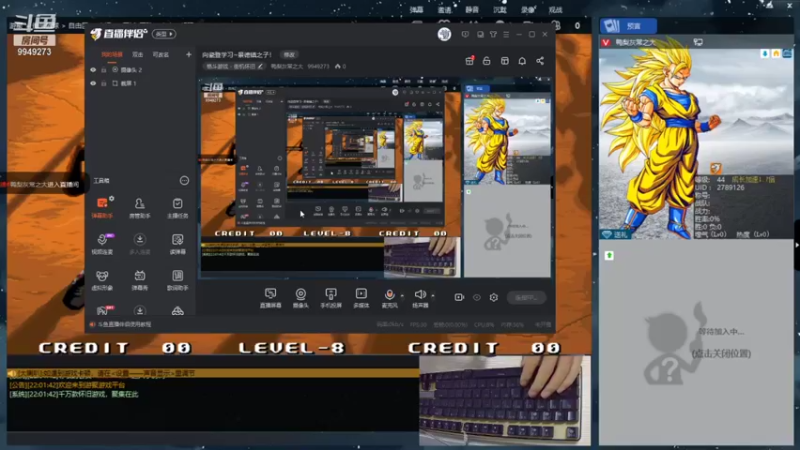
Task: Switch mode using the pill button beside the logo
Action: click(x=164, y=34)
